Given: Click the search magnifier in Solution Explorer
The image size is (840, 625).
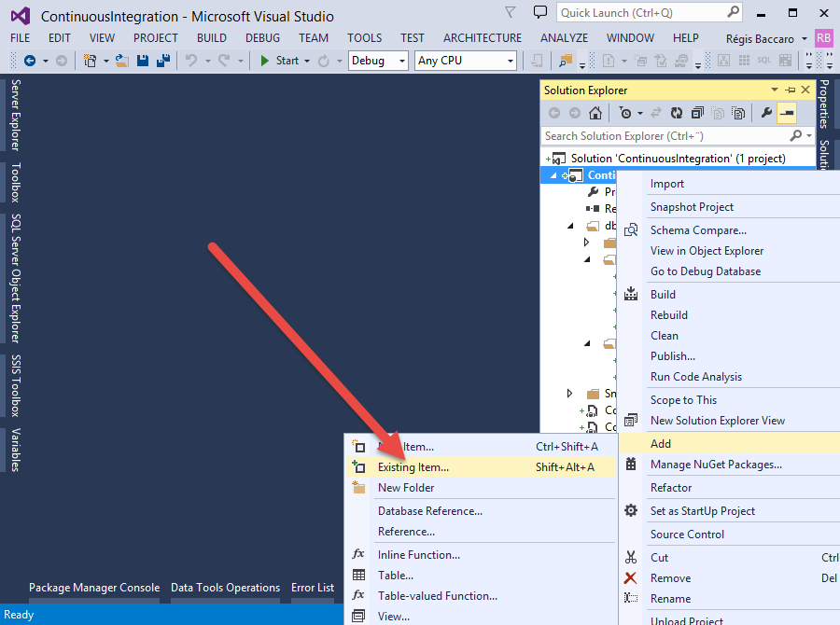Looking at the screenshot, I should click(796, 136).
